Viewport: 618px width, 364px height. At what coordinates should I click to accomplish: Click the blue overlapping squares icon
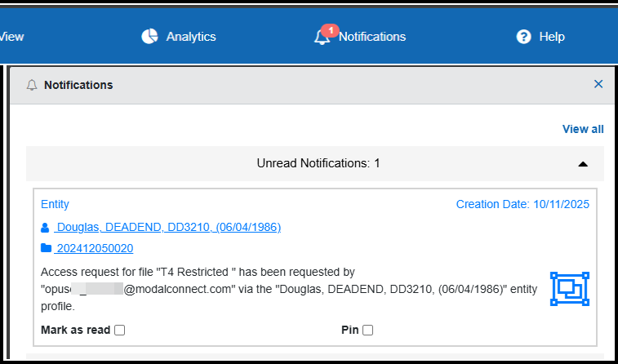570,289
